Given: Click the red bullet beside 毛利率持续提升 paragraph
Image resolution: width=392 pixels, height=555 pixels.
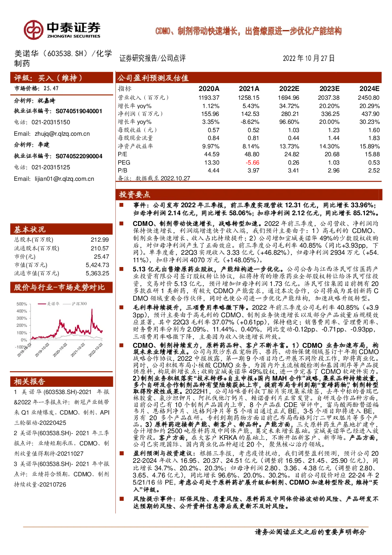Looking at the screenshot, I should point(121,307).
